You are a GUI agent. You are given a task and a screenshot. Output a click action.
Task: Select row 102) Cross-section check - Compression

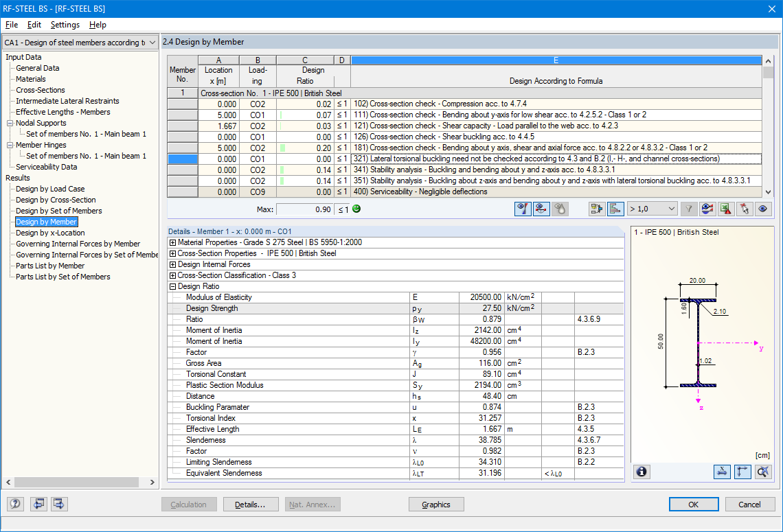point(465,104)
